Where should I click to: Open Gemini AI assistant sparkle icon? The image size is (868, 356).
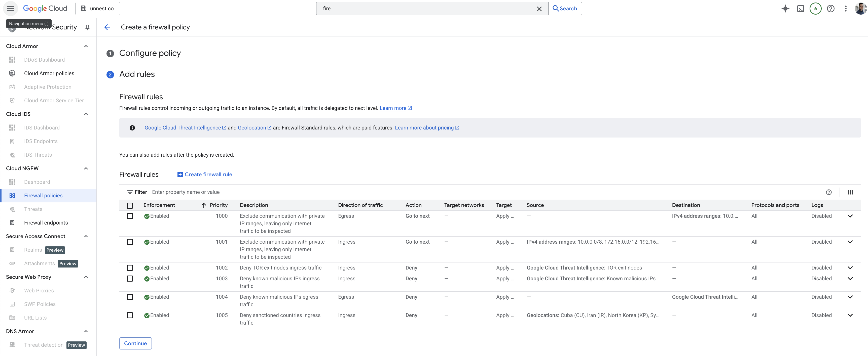[x=785, y=9]
